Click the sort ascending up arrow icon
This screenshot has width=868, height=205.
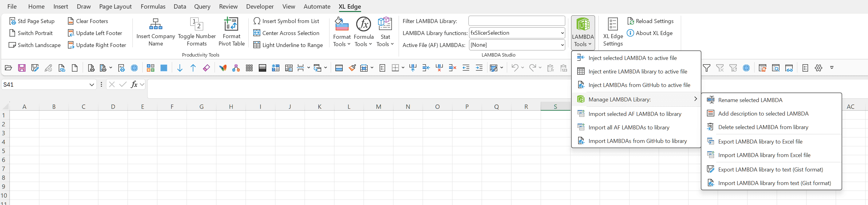point(193,68)
